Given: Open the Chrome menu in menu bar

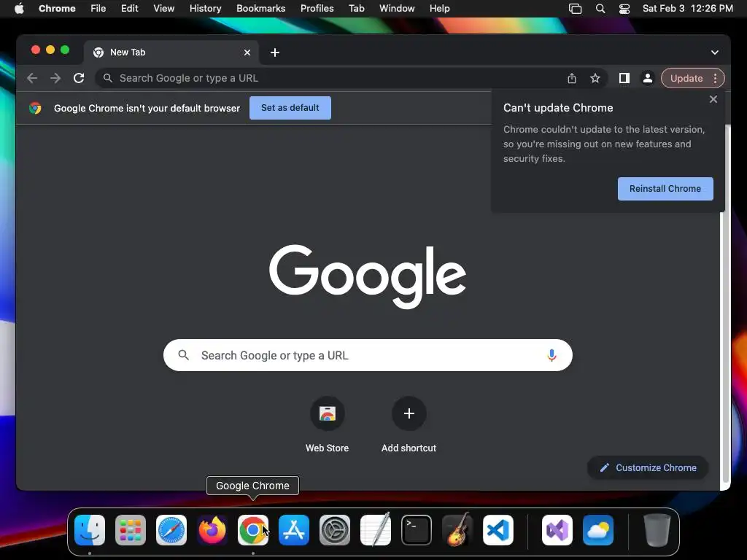Looking at the screenshot, I should tap(57, 9).
